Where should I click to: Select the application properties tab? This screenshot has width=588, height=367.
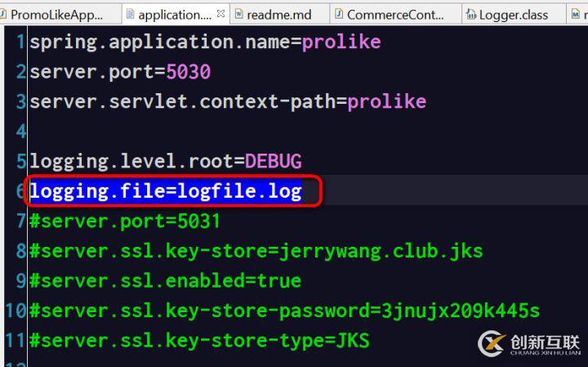pyautogui.click(x=175, y=15)
